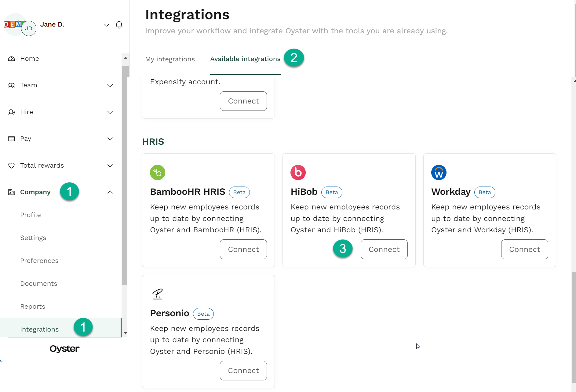Image resolution: width=576 pixels, height=392 pixels.
Task: Click the BambooHR logo icon
Action: point(158,172)
